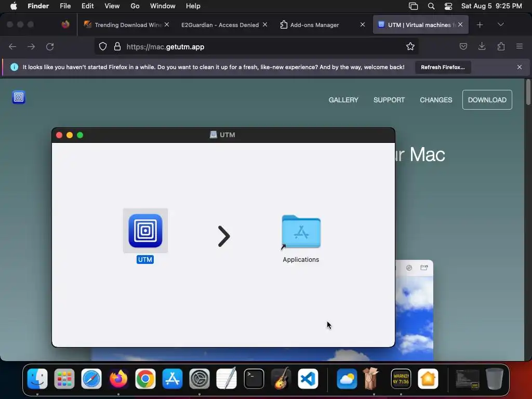Open Launchpad from the Dock
The width and height of the screenshot is (532, 399).
64,379
